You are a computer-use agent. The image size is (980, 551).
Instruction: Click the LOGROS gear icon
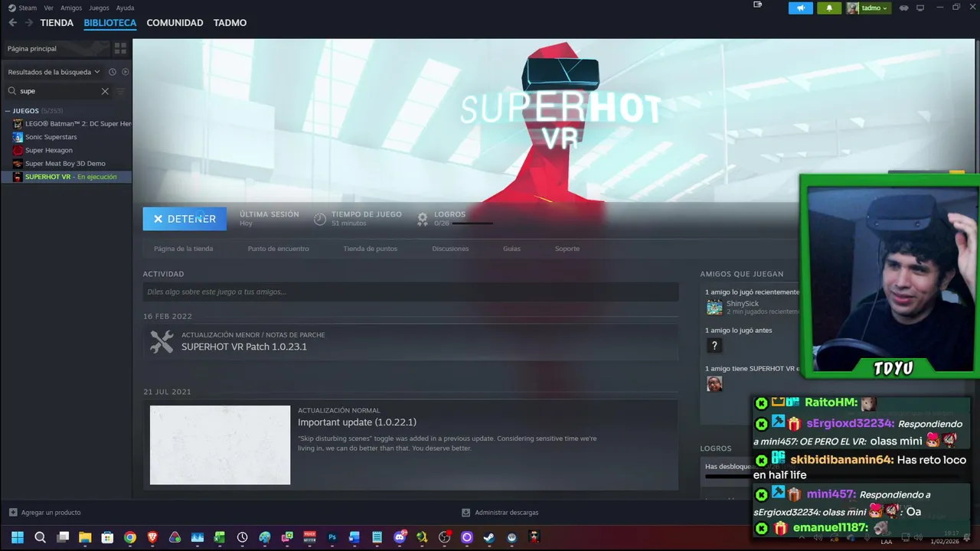(x=422, y=219)
